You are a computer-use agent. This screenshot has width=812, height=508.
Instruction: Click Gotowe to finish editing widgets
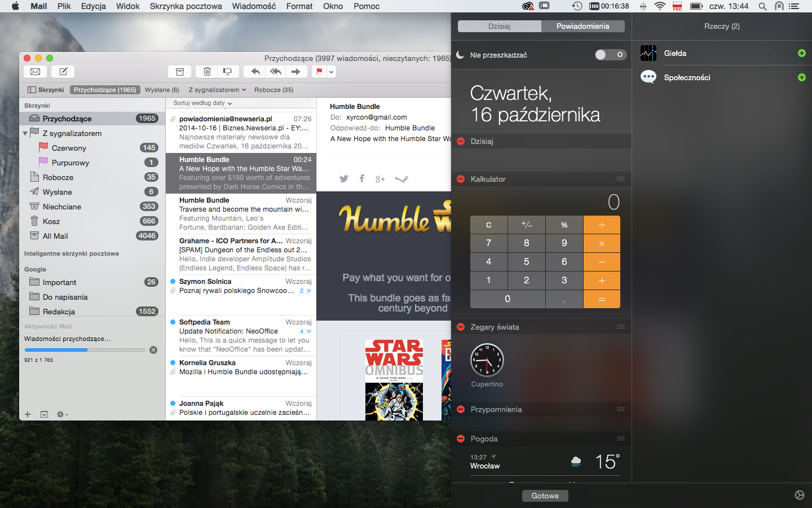(545, 496)
